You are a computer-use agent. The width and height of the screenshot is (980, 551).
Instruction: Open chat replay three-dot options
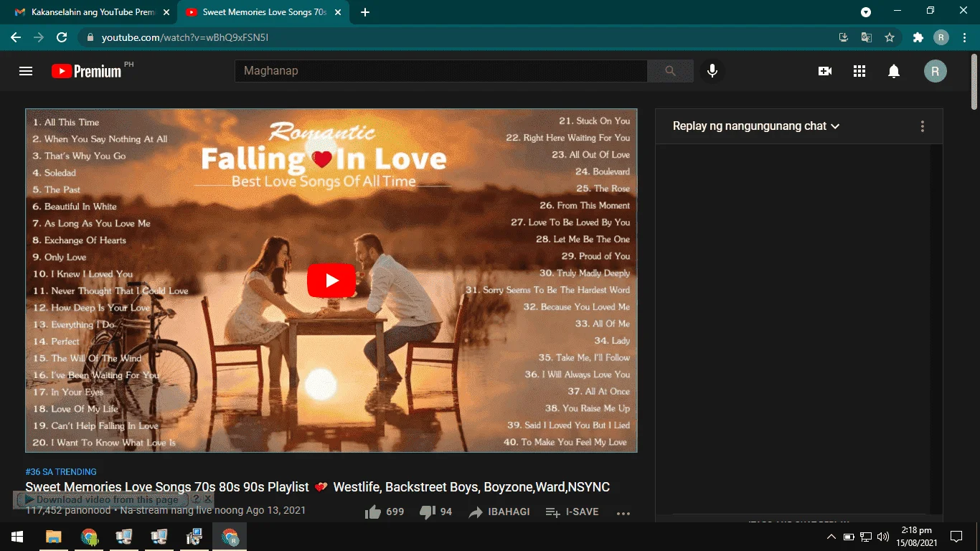[923, 126]
